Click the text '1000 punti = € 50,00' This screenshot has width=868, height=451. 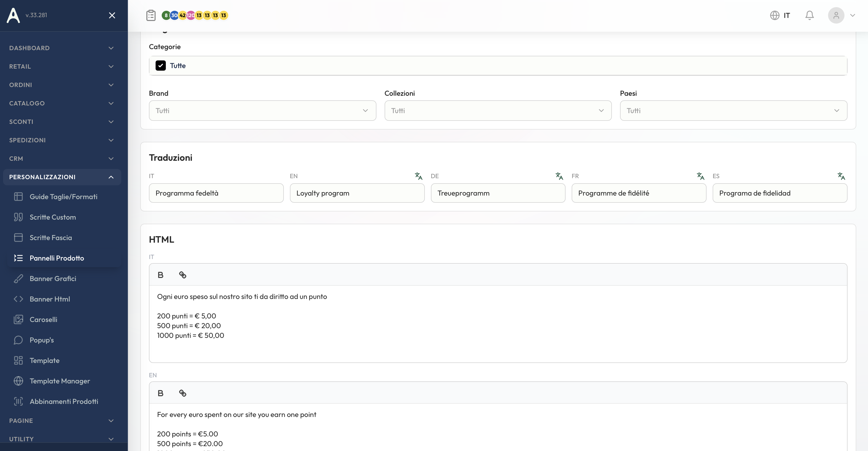coord(191,336)
